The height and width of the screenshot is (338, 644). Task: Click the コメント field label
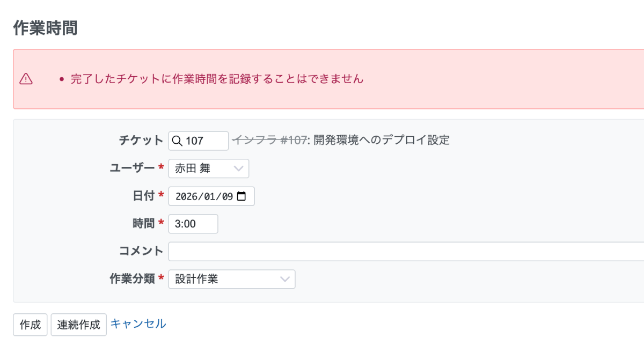[x=141, y=251]
